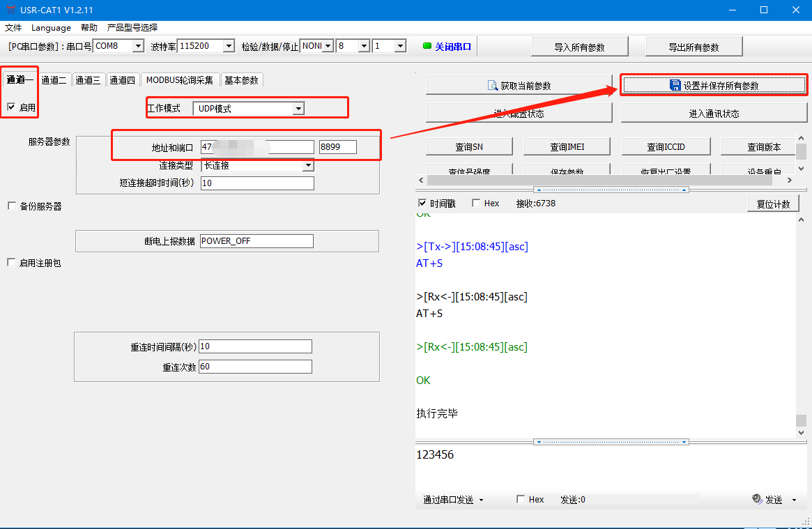This screenshot has width=812, height=529.
Task: Switch to the MODBUS轮询采集 tab
Action: coord(180,79)
